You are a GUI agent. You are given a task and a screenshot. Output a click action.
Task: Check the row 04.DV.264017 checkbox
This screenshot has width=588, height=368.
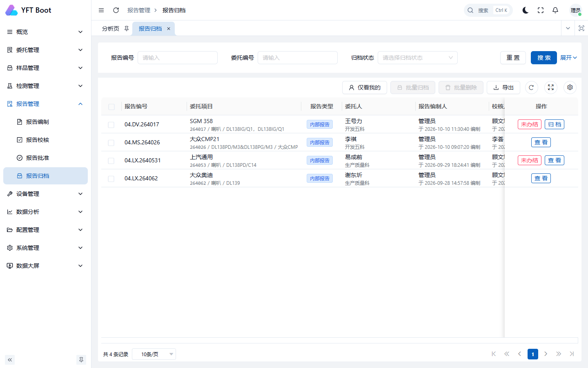point(111,125)
